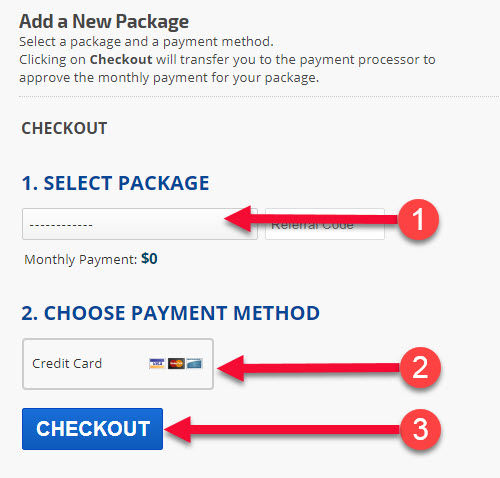Screen dimensions: 500x478
Task: Click the '1. SELECT PACKAGE' heading
Action: tap(115, 183)
